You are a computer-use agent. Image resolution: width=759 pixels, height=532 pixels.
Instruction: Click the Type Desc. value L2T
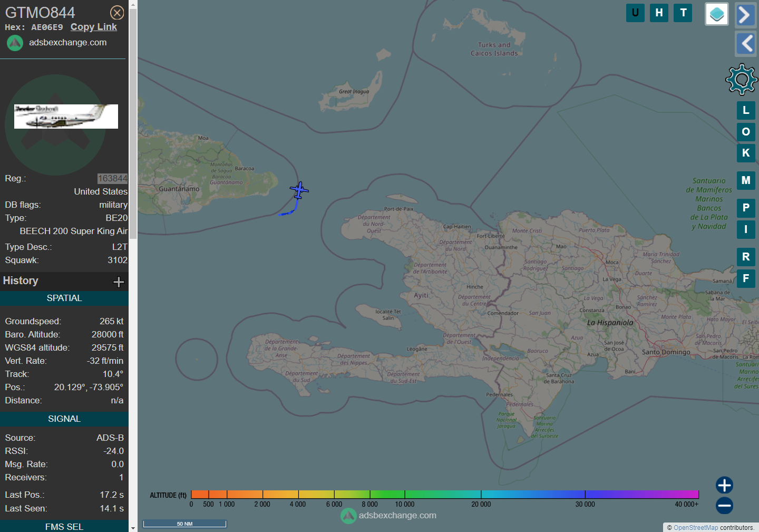(120, 247)
